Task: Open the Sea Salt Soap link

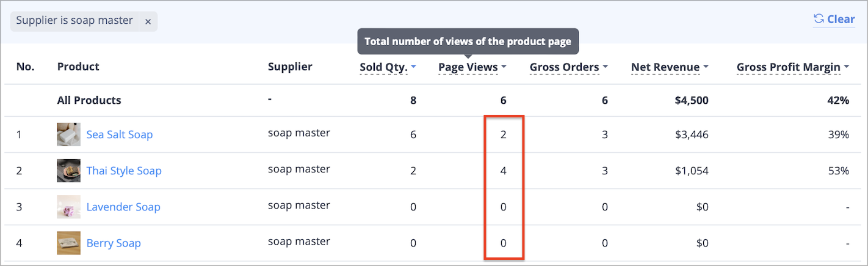Action: tap(120, 135)
